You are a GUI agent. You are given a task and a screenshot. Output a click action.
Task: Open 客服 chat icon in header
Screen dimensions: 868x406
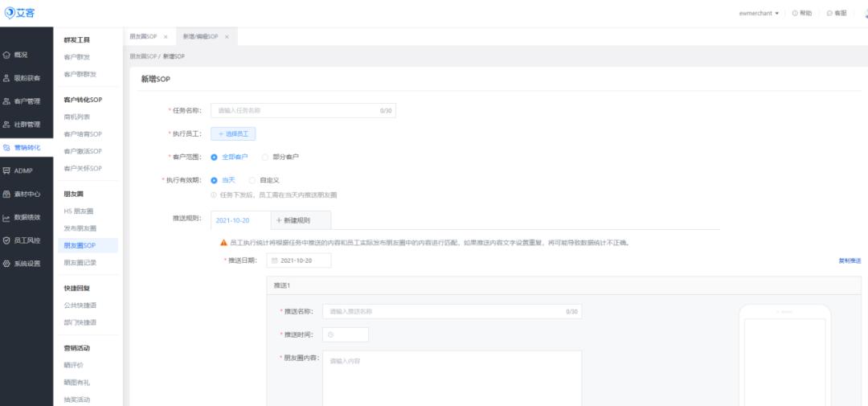(829, 13)
